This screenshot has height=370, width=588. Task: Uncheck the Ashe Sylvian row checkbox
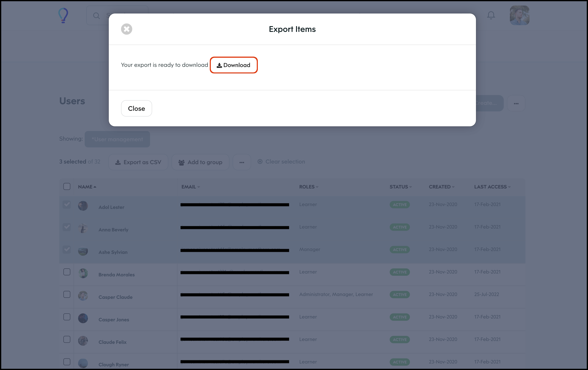67,249
